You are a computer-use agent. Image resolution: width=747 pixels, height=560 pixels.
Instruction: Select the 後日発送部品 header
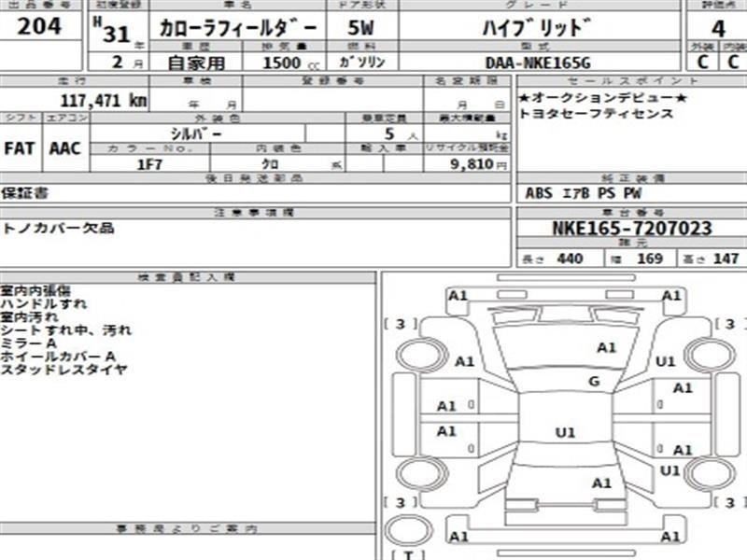click(x=254, y=178)
